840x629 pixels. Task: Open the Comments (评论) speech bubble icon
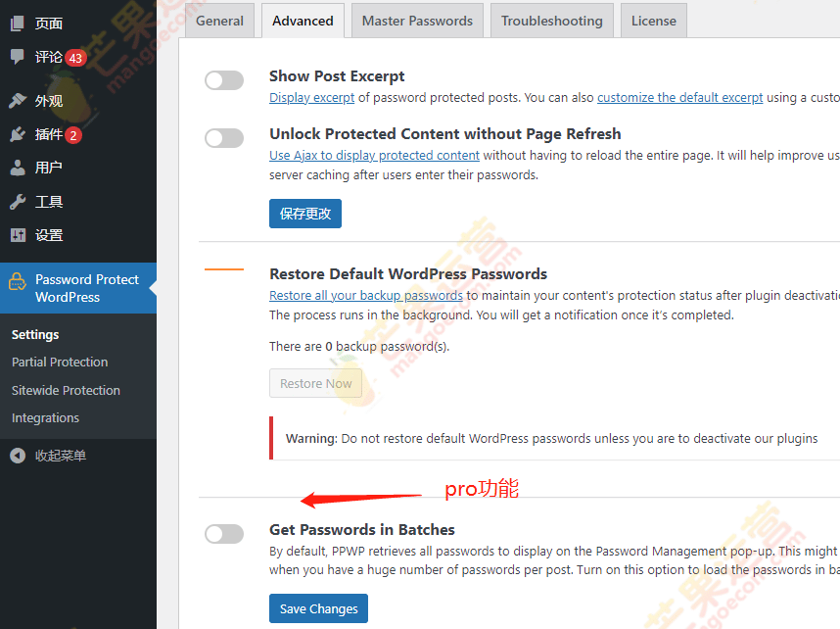[18, 57]
